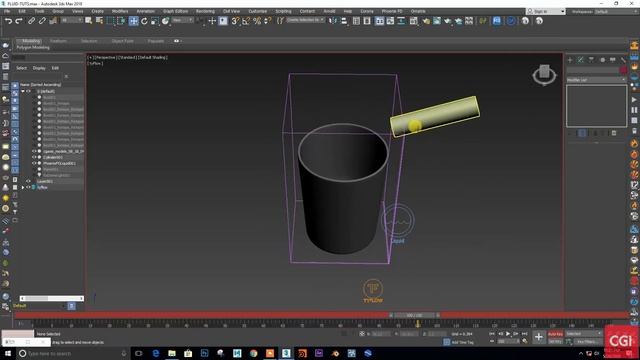Open the File menu
640x360 pixels.
[x=7, y=11]
